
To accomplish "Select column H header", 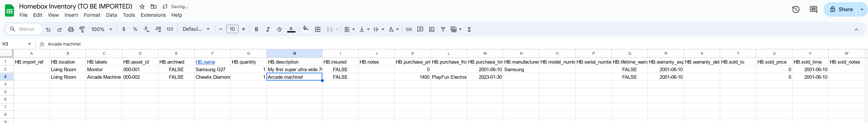I will pyautogui.click(x=294, y=53).
